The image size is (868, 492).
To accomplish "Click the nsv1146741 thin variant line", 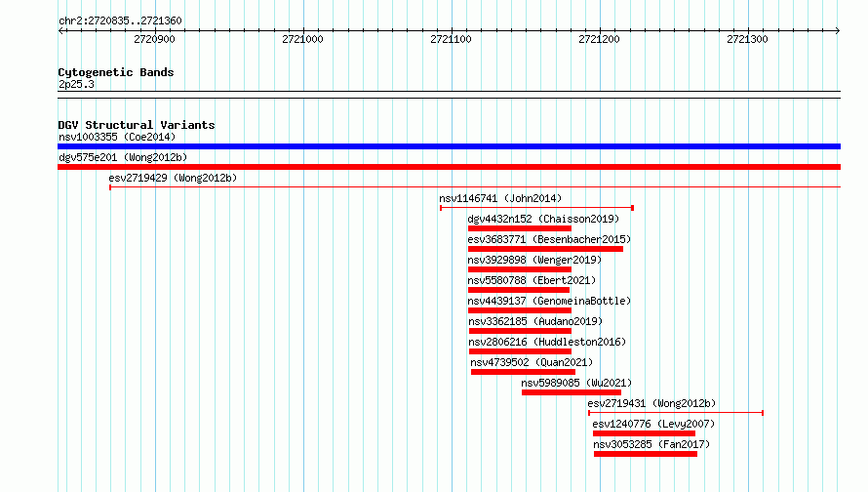I will click(537, 208).
